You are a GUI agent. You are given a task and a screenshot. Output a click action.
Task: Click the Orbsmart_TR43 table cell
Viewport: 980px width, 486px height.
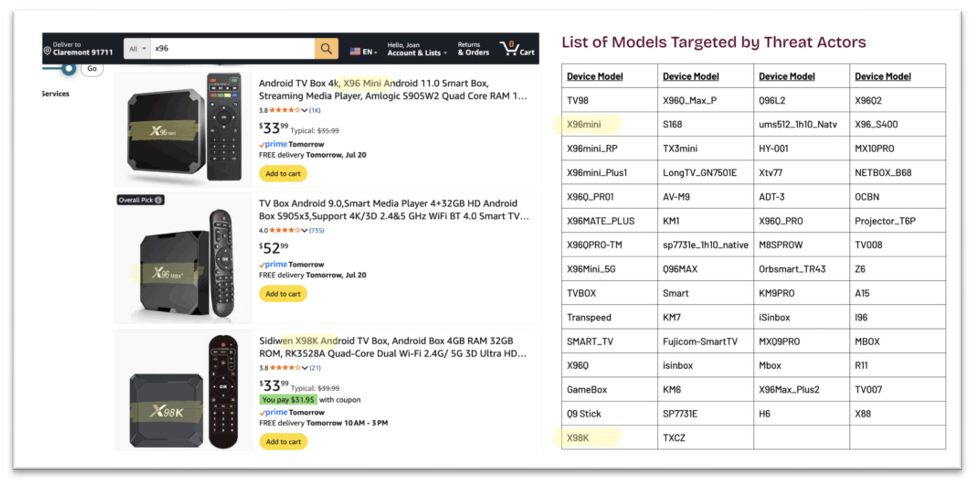(x=802, y=269)
